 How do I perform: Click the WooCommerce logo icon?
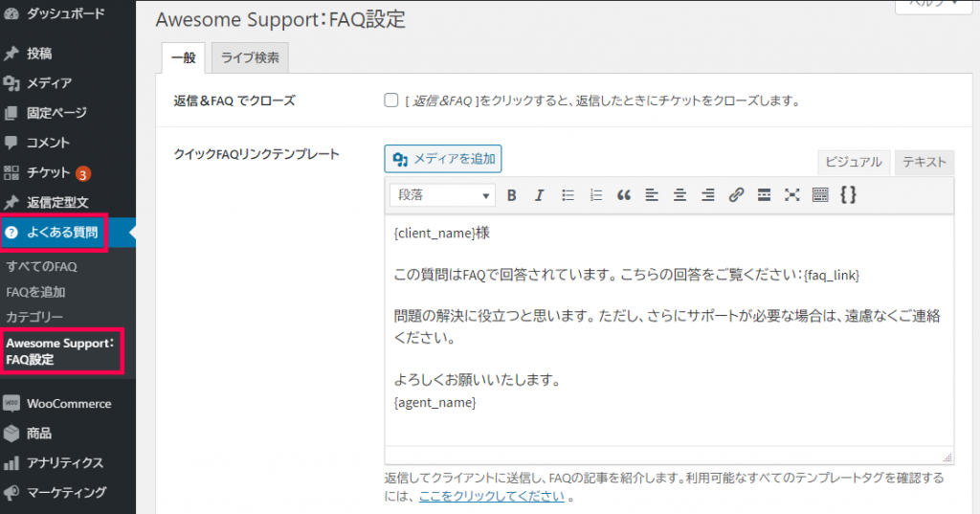11,403
